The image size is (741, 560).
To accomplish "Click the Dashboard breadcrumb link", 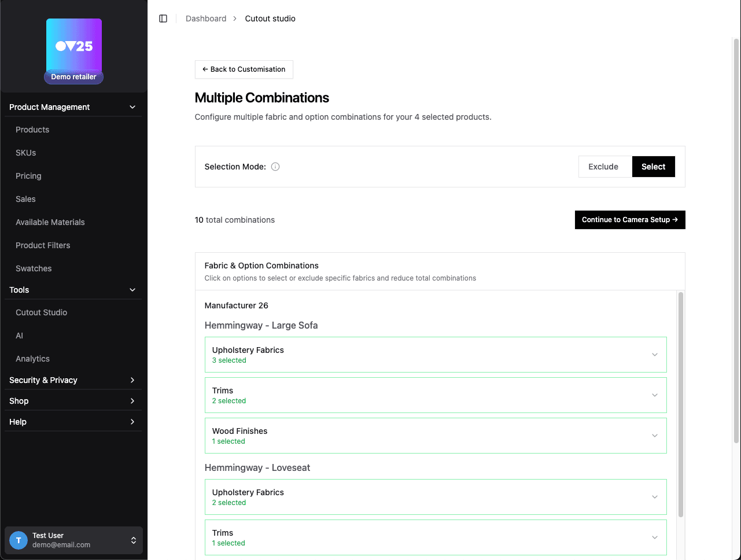I will tap(206, 19).
